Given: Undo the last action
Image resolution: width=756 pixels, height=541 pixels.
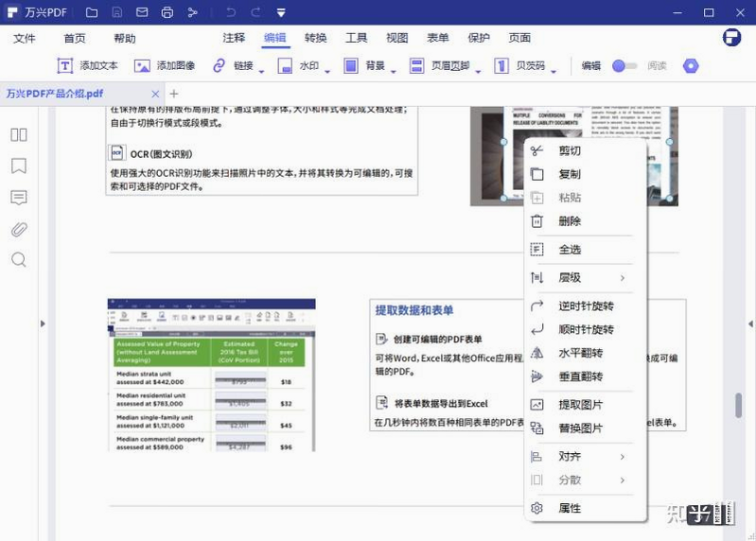Looking at the screenshot, I should 231,12.
